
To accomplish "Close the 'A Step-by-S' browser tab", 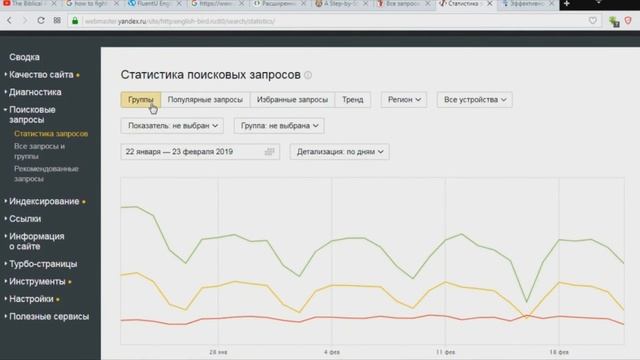I will 365,4.
